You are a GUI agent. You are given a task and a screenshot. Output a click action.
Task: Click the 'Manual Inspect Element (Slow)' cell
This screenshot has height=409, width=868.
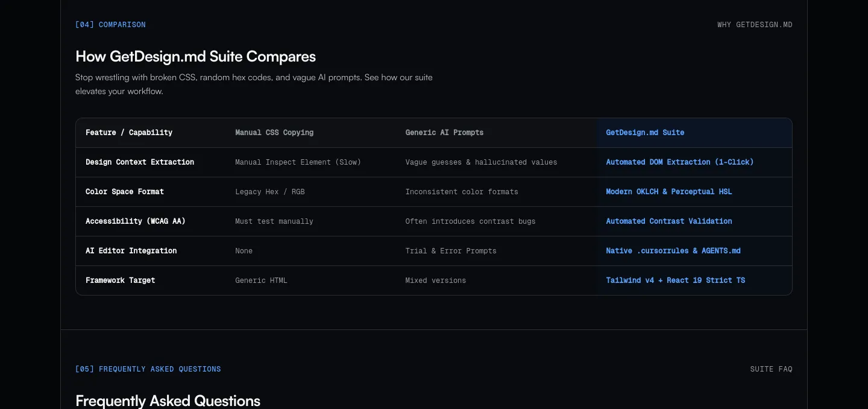coord(298,162)
